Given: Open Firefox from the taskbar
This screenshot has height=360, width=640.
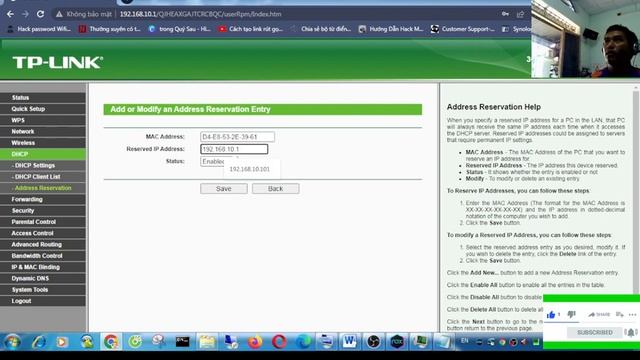Looking at the screenshot, I should (255, 342).
